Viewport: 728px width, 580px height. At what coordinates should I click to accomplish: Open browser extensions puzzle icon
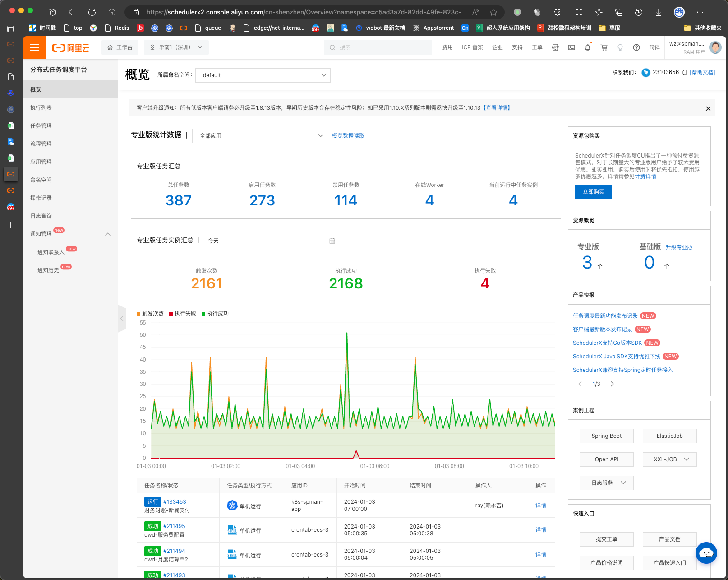click(557, 12)
